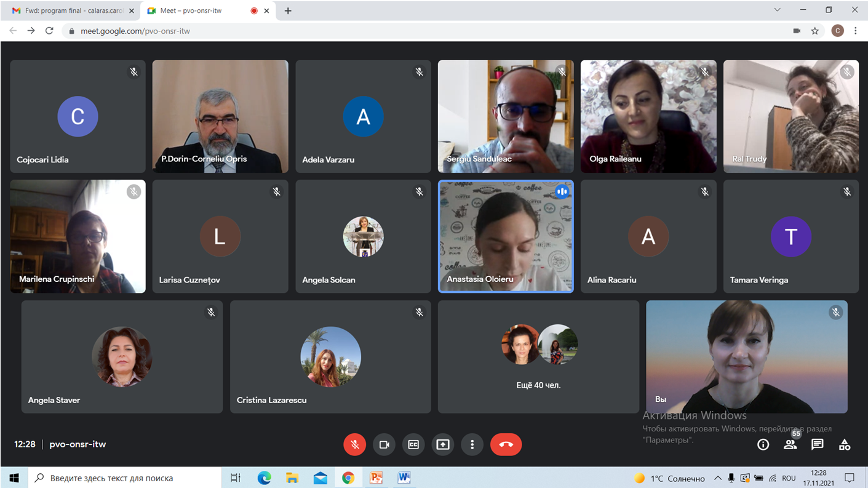Open meeting details info icon
The image size is (868, 488).
point(763,444)
